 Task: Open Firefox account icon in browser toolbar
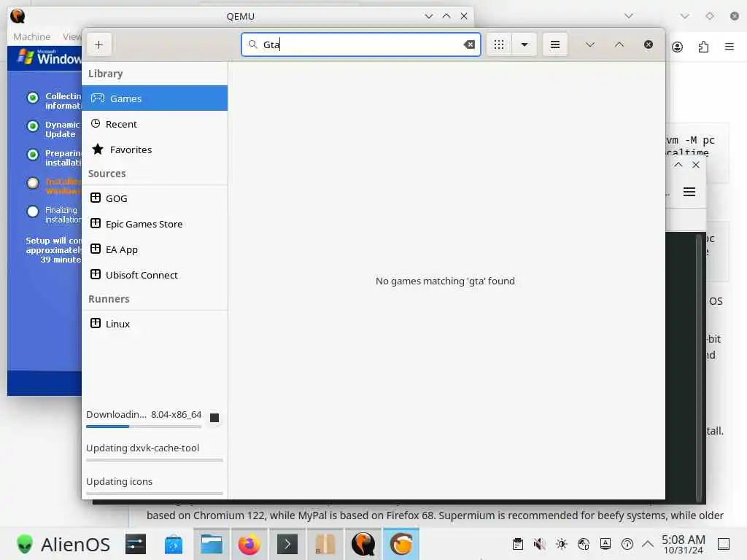(x=677, y=47)
